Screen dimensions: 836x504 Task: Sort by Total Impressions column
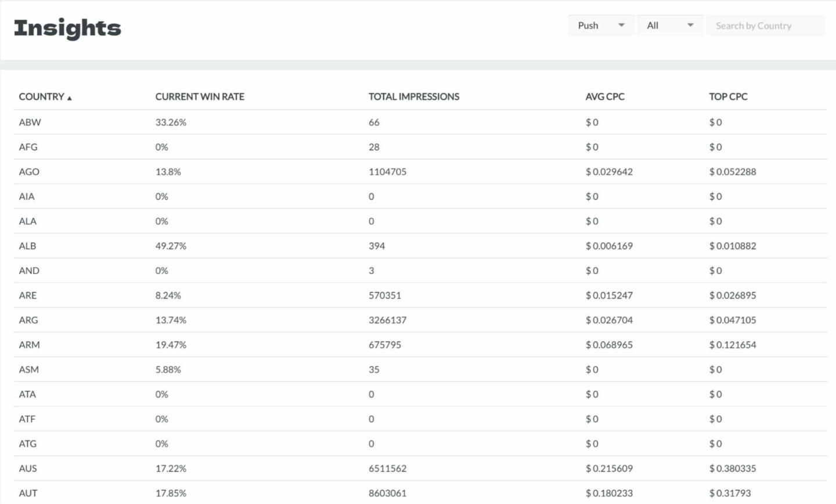tap(413, 96)
